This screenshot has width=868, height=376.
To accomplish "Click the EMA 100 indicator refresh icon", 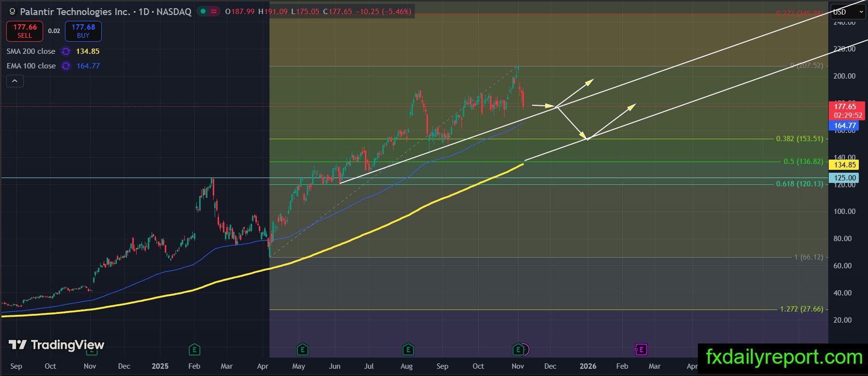I will 66,66.
